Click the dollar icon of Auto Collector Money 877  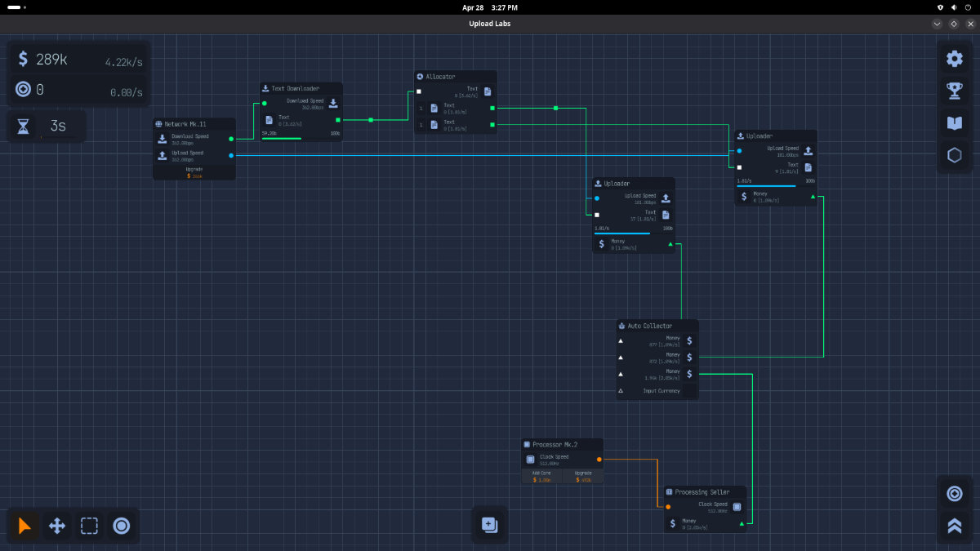pyautogui.click(x=689, y=340)
